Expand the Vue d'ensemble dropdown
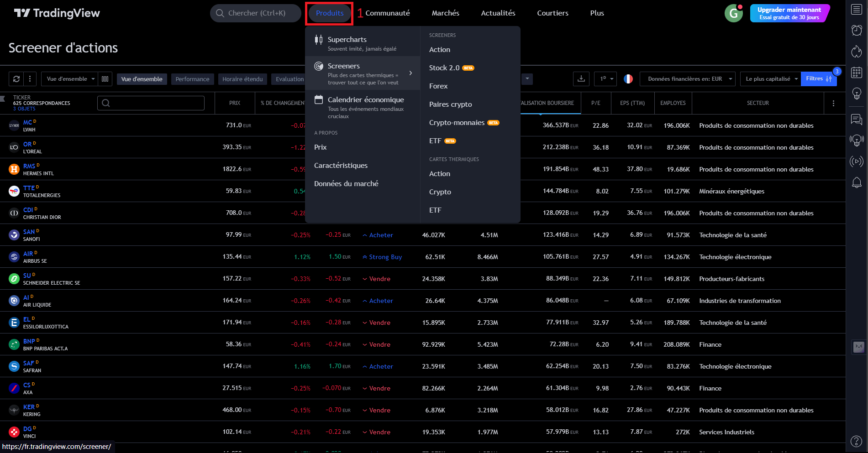This screenshot has width=868, height=453. click(70, 79)
